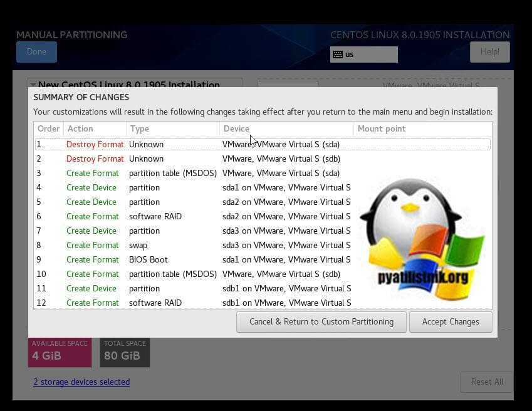Select row 7 Create Device action
The image size is (532, 411).
point(91,231)
